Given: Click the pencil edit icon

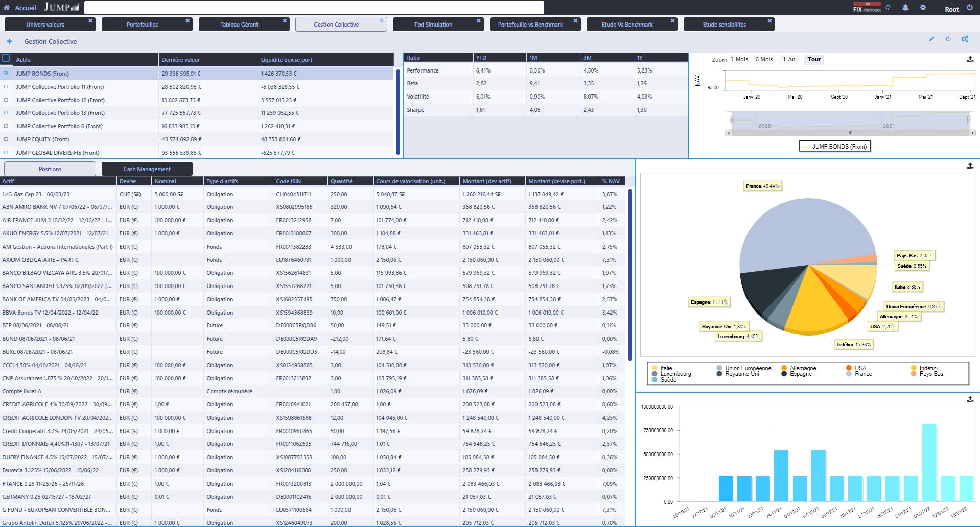Looking at the screenshot, I should click(931, 39).
